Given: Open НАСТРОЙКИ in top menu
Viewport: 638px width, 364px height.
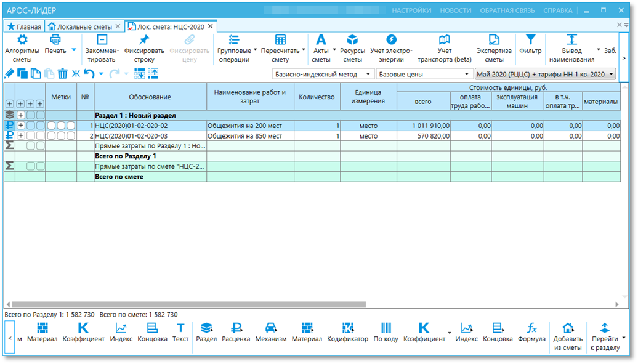Looking at the screenshot, I should point(411,10).
